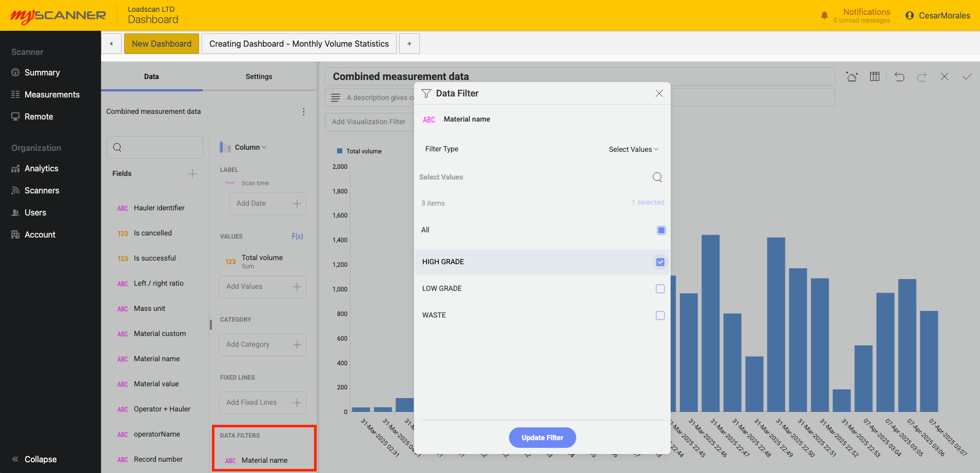This screenshot has width=980, height=473.
Task: Switch to the Settings tab
Action: 259,76
